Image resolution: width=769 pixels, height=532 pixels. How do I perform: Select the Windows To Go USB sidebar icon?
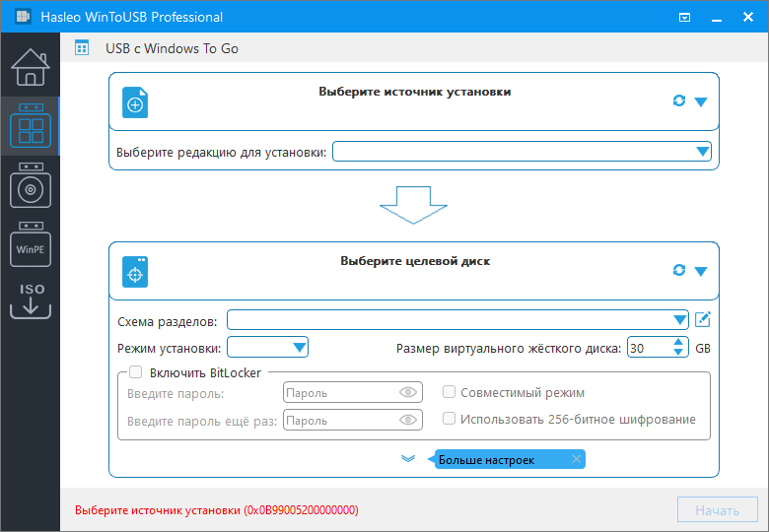pos(31,126)
